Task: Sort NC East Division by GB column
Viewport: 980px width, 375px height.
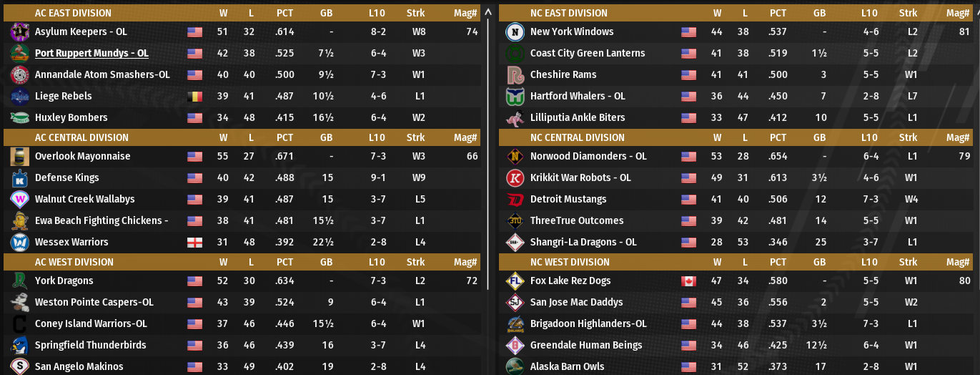Action: [x=819, y=13]
